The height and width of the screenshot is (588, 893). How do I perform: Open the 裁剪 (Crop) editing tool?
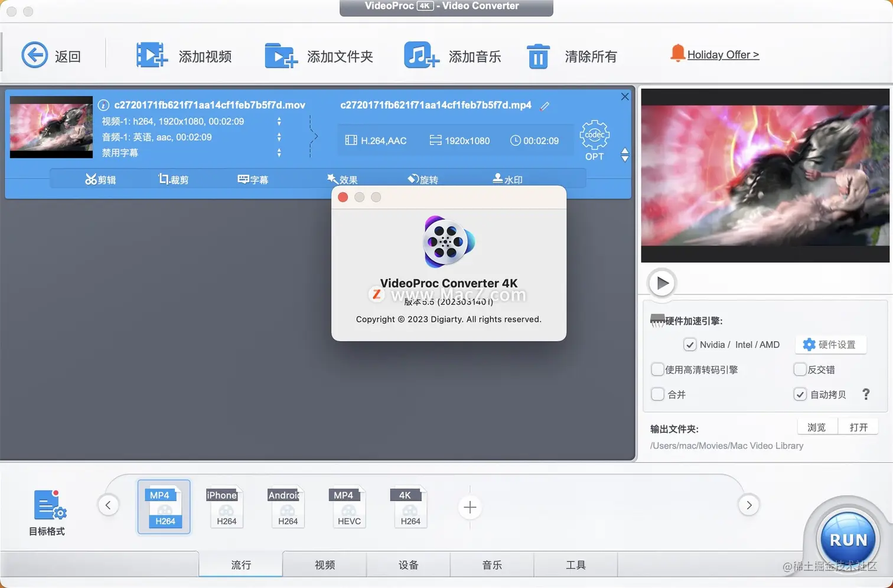click(x=172, y=179)
